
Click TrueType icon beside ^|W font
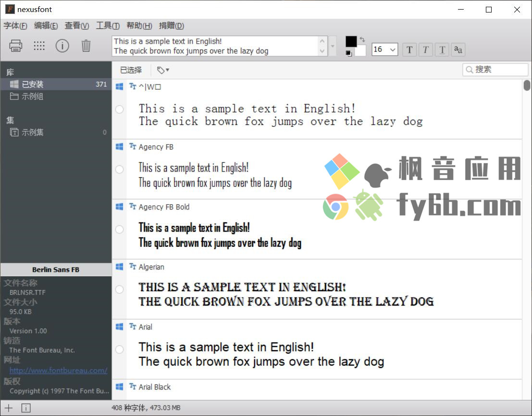click(133, 86)
